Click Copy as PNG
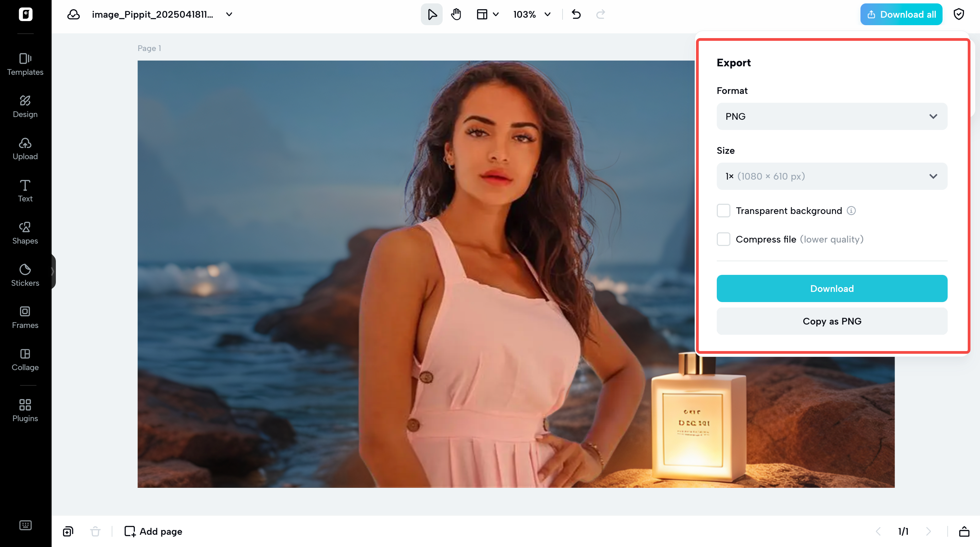 (x=831, y=321)
